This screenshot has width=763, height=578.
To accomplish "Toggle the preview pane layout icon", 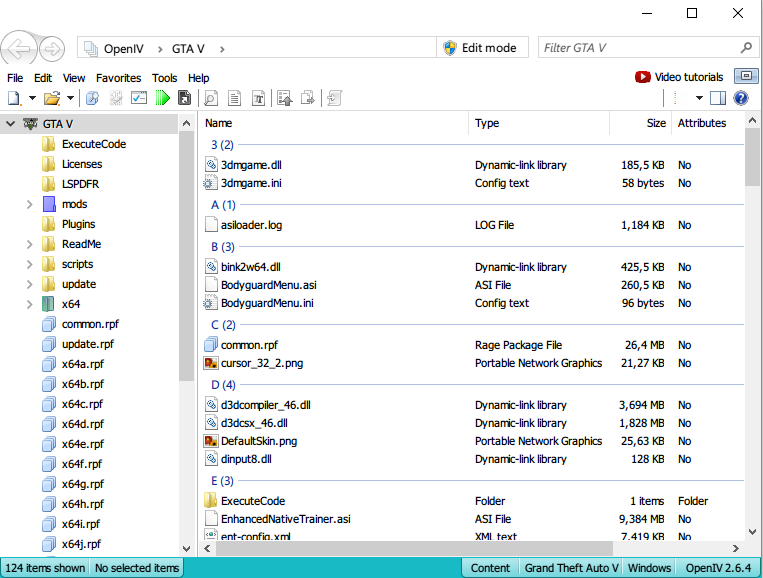I will click(x=718, y=98).
